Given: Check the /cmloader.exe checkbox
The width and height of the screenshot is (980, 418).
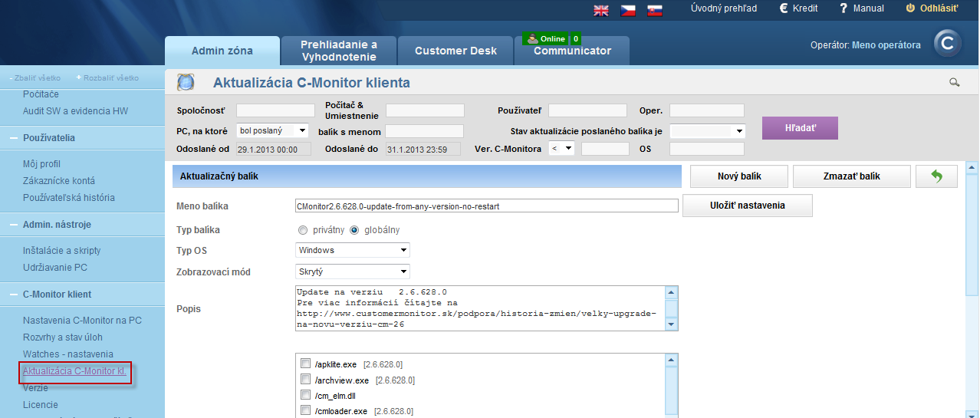Looking at the screenshot, I should coord(306,412).
